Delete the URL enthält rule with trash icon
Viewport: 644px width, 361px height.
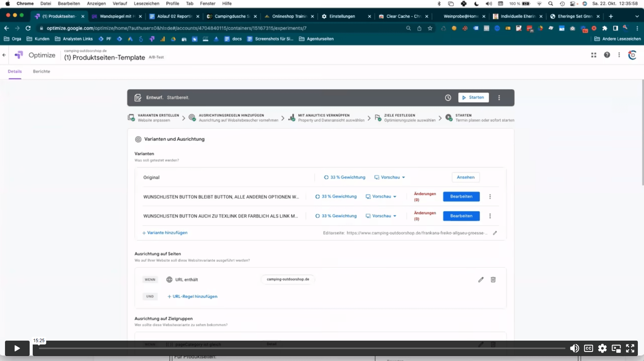(493, 280)
